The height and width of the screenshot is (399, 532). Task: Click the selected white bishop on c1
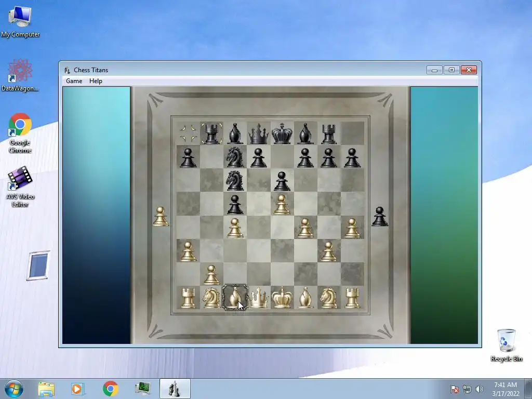tap(235, 298)
